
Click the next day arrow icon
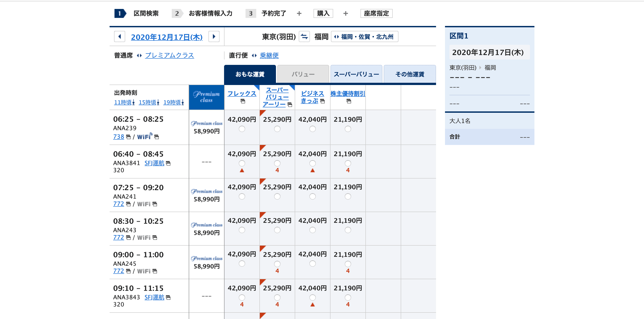pyautogui.click(x=214, y=36)
